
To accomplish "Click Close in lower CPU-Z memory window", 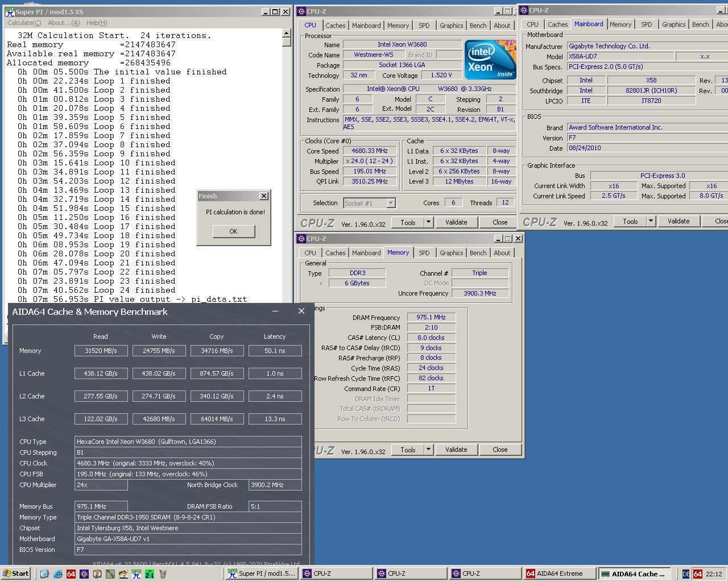I will point(500,450).
